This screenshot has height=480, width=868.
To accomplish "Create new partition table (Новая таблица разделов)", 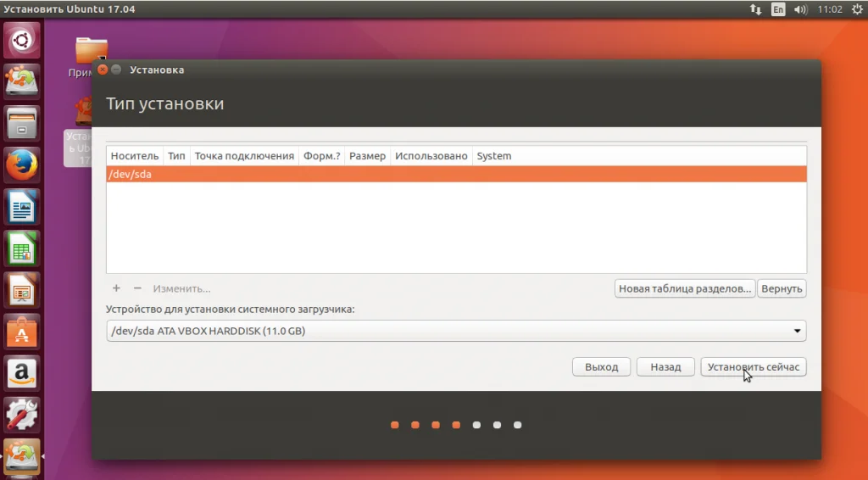I will [685, 288].
